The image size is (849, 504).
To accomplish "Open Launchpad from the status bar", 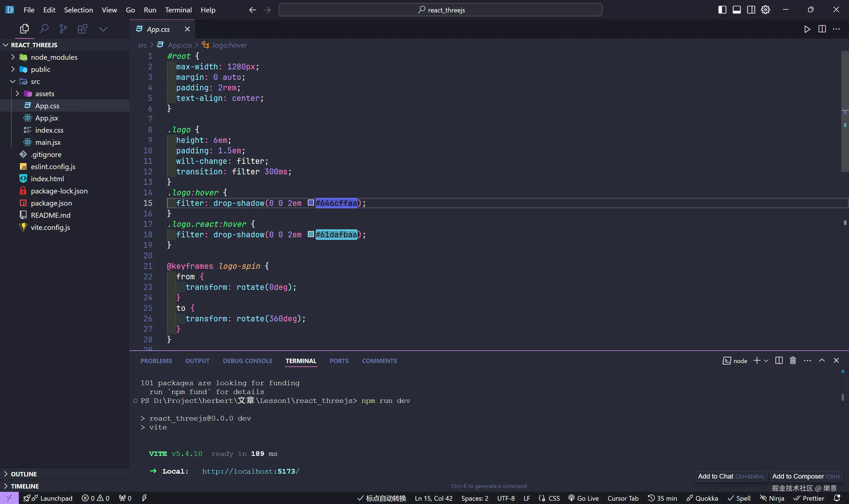I will point(48,498).
